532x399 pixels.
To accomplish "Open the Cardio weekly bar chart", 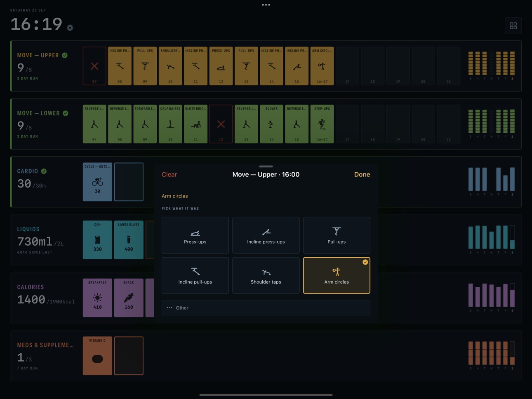I will tap(492, 181).
